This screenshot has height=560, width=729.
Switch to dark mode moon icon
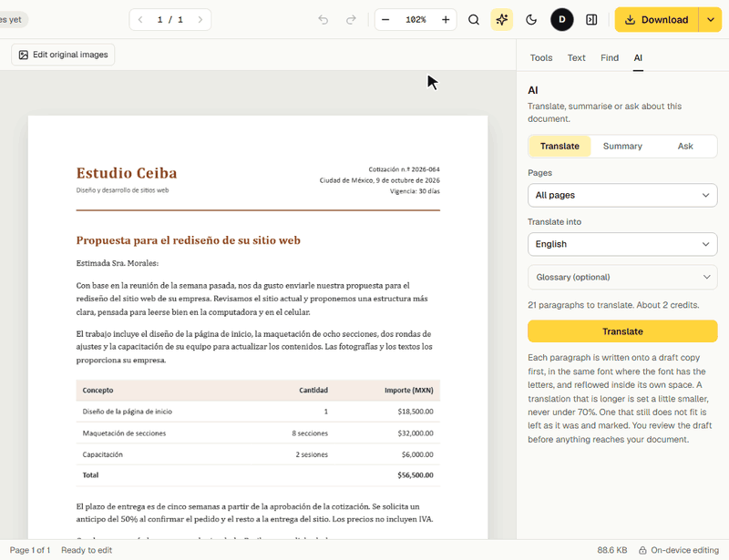pyautogui.click(x=531, y=19)
